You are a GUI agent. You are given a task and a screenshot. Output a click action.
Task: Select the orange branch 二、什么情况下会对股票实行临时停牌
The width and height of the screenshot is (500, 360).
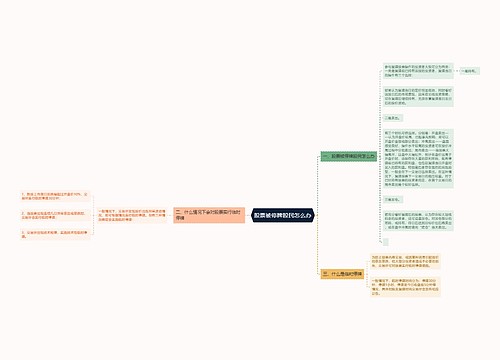(x=209, y=215)
